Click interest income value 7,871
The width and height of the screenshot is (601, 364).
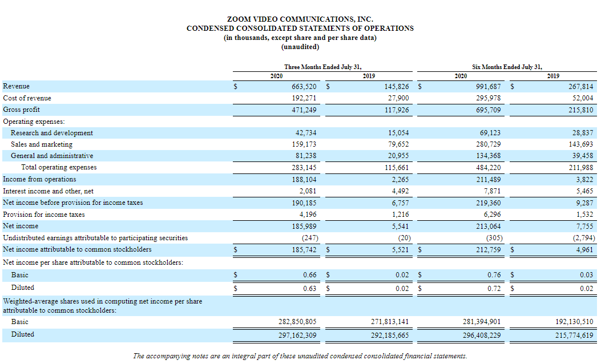click(x=492, y=191)
